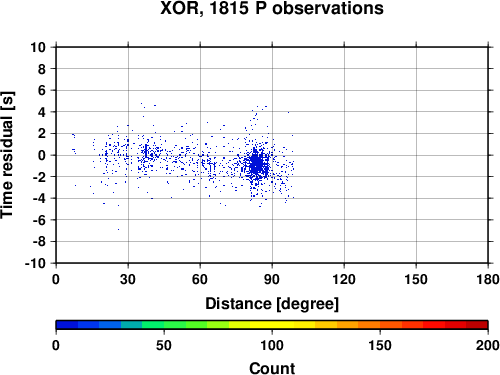Click the dense data cluster near 85 degrees
Image resolution: width=500 pixels, height=375 pixels.
[x=257, y=164]
